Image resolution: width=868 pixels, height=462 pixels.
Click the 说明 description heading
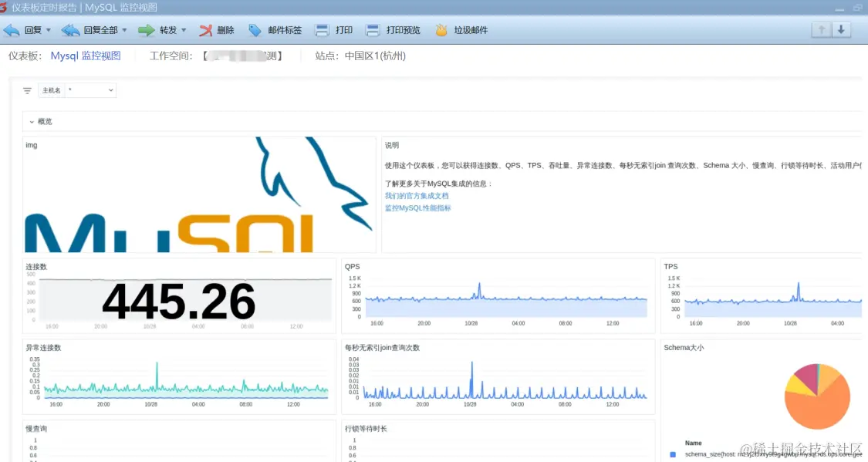point(392,146)
